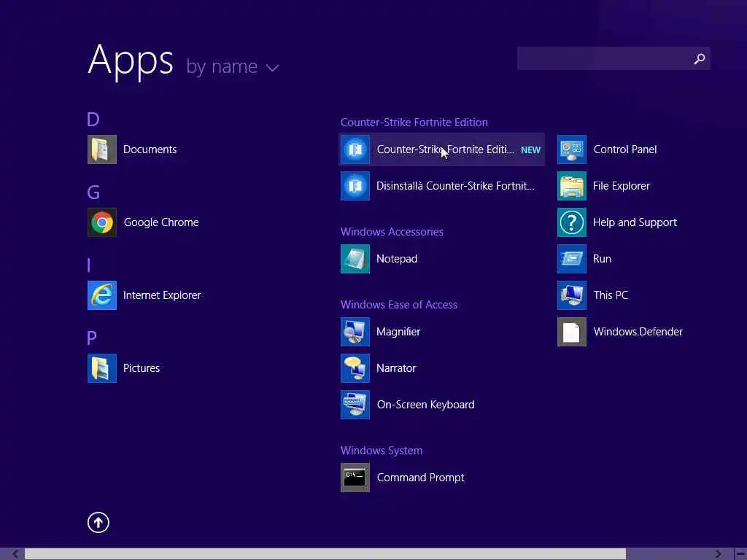Open the Pictures folder icon
Viewport: 747px width, 560px height.
102,368
